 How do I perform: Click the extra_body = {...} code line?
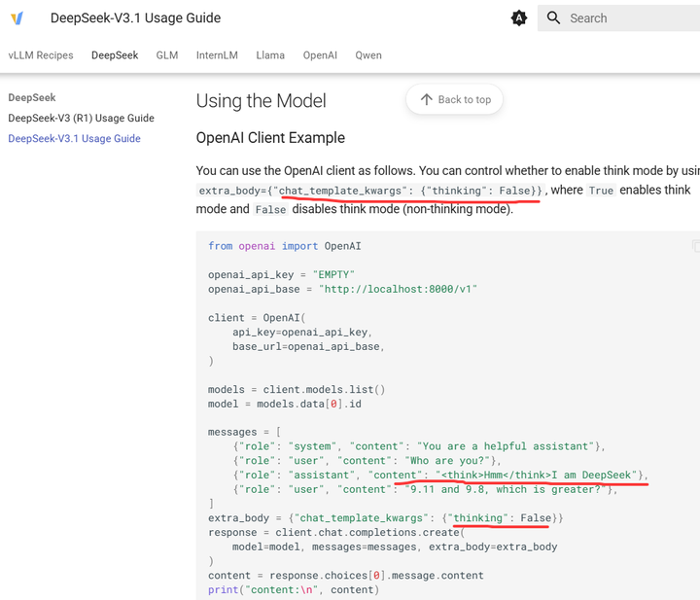point(386,518)
